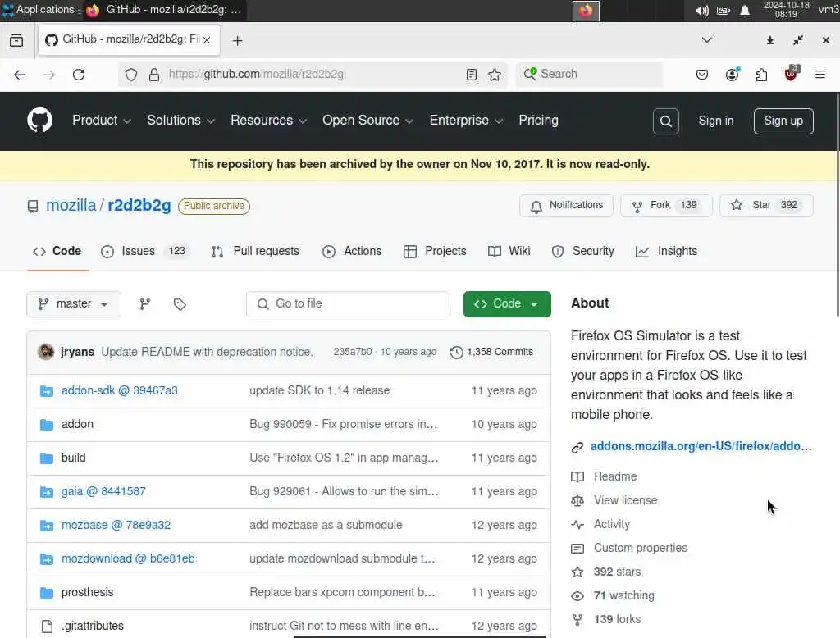Open a new browser tab with plus icon
The width and height of the screenshot is (840, 638).
tap(237, 41)
